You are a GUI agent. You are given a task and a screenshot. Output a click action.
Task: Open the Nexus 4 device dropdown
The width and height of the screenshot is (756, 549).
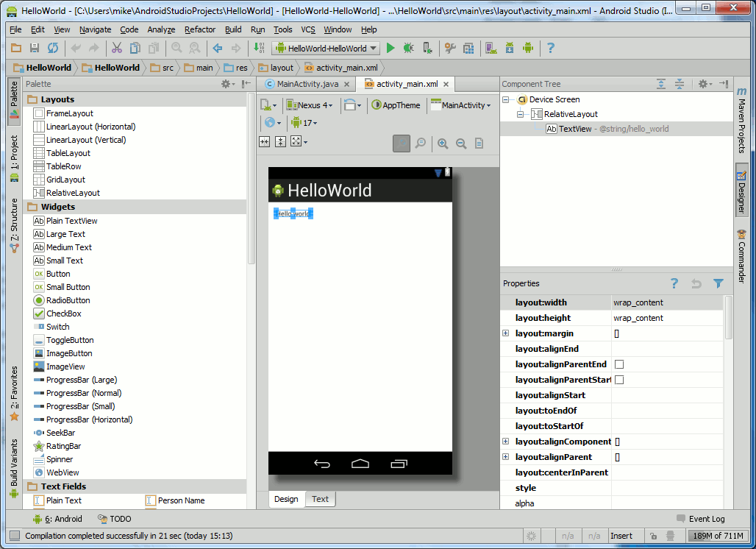(310, 105)
